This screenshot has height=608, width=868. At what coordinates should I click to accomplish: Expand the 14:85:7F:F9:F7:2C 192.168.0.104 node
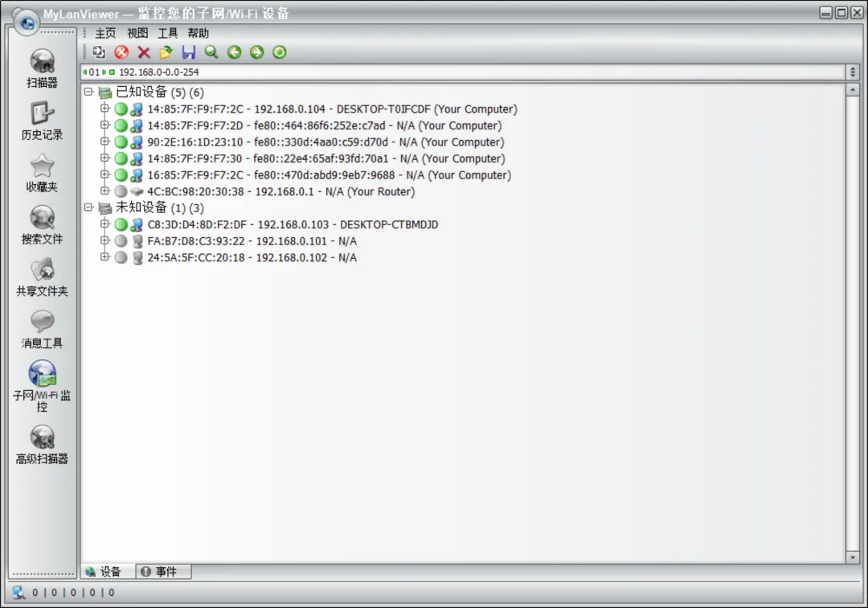tap(104, 109)
